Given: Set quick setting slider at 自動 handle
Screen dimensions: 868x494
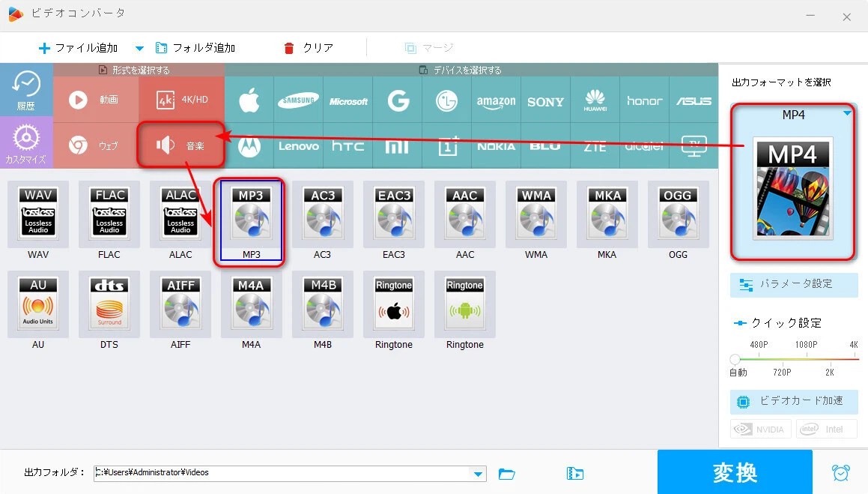Looking at the screenshot, I should 735,359.
